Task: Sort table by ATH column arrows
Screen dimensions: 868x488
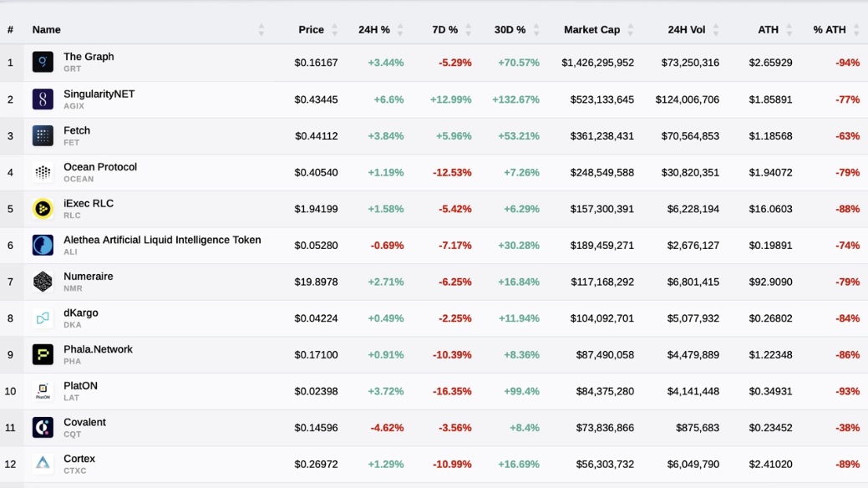Action: click(x=789, y=30)
